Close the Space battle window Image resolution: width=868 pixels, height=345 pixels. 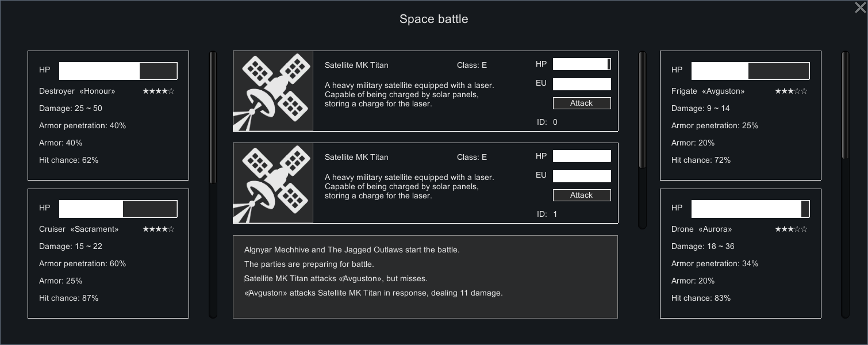(860, 7)
